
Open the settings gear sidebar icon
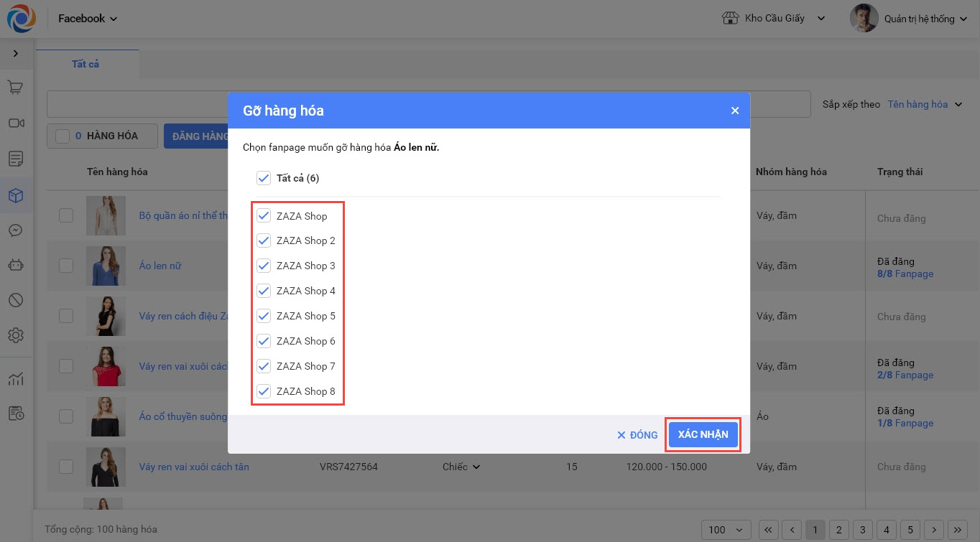click(16, 335)
